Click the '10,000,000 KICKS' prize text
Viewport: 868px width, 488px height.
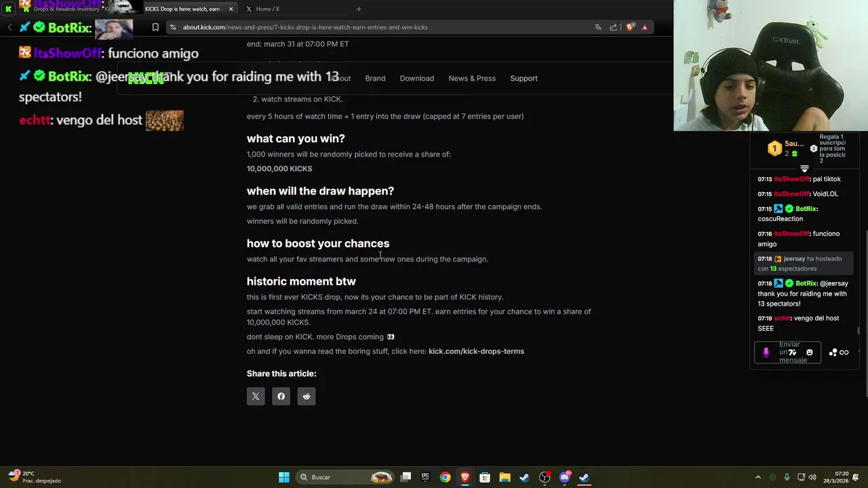(x=279, y=169)
